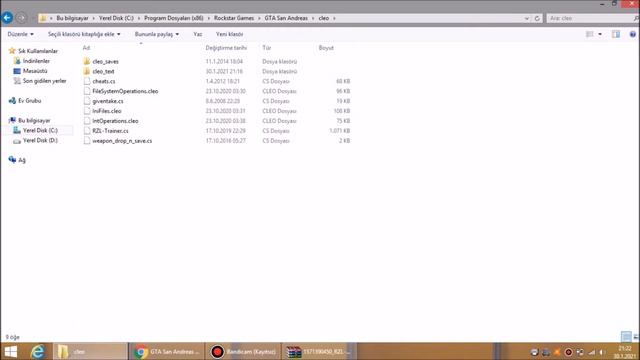Select the FileSystemOperations.cleo file icon
Image resolution: width=640 pixels, height=360 pixels.
87,91
